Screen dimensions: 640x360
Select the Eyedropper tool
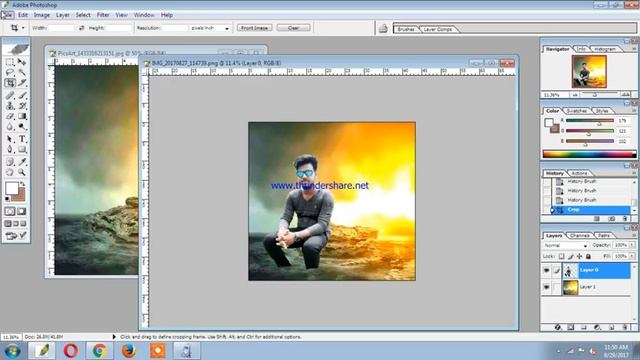tap(22, 162)
